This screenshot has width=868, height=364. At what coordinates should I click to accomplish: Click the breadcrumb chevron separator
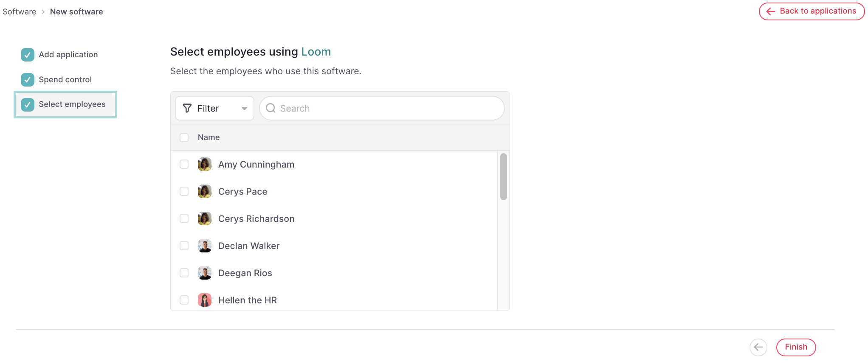(43, 12)
